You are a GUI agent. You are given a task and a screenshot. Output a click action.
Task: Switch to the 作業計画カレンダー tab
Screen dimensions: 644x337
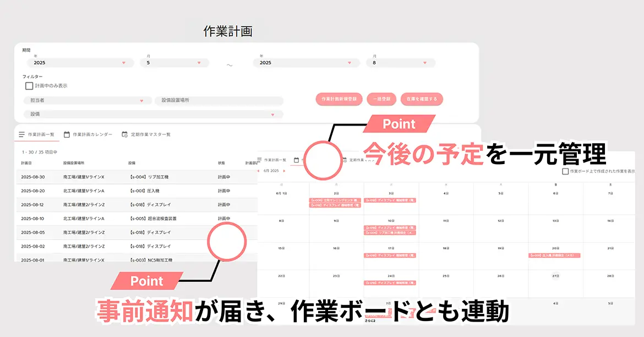point(92,134)
